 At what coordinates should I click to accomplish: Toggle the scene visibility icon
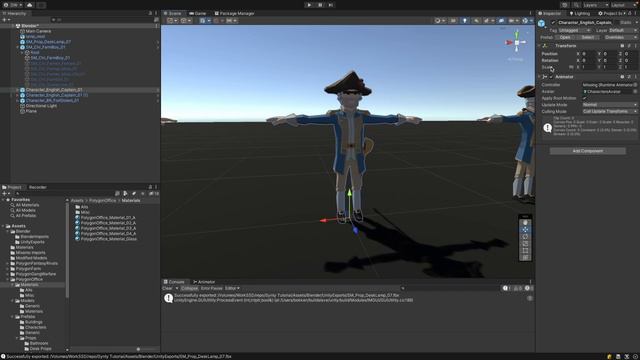tap(501, 20)
